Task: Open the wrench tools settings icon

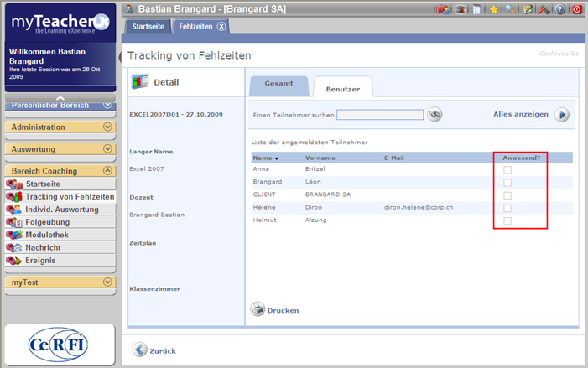Action: tap(544, 9)
